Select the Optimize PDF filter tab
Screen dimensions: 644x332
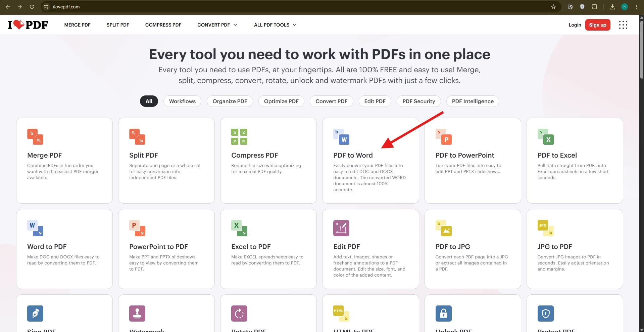(x=281, y=101)
